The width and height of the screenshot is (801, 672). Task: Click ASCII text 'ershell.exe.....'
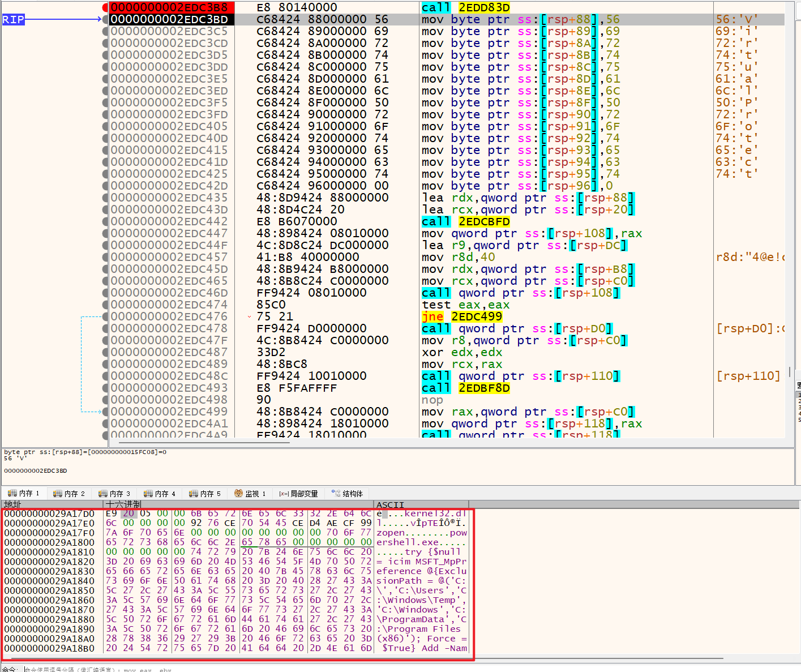click(x=422, y=542)
